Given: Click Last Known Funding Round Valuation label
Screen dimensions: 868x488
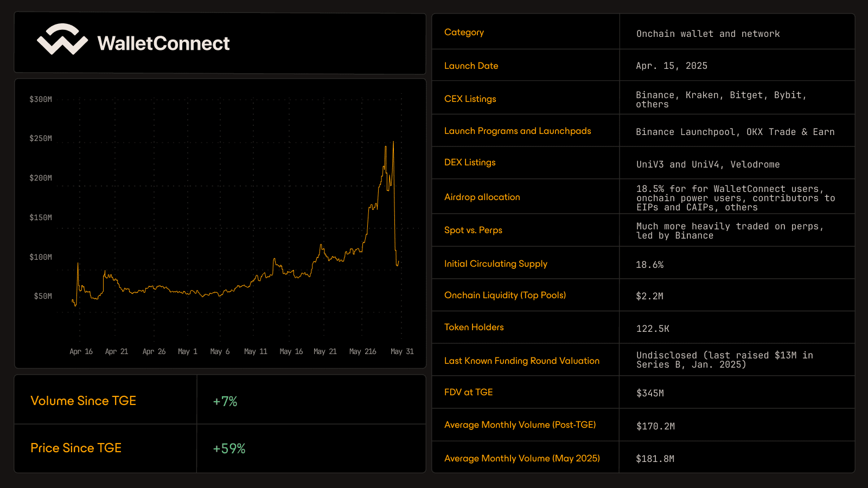Looking at the screenshot, I should (522, 361).
